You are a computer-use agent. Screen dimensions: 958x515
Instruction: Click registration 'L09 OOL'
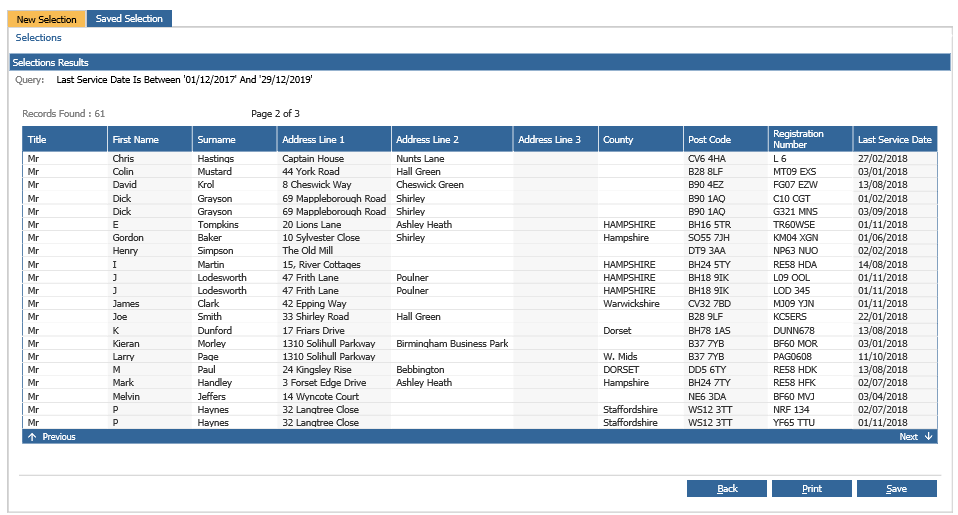[791, 277]
